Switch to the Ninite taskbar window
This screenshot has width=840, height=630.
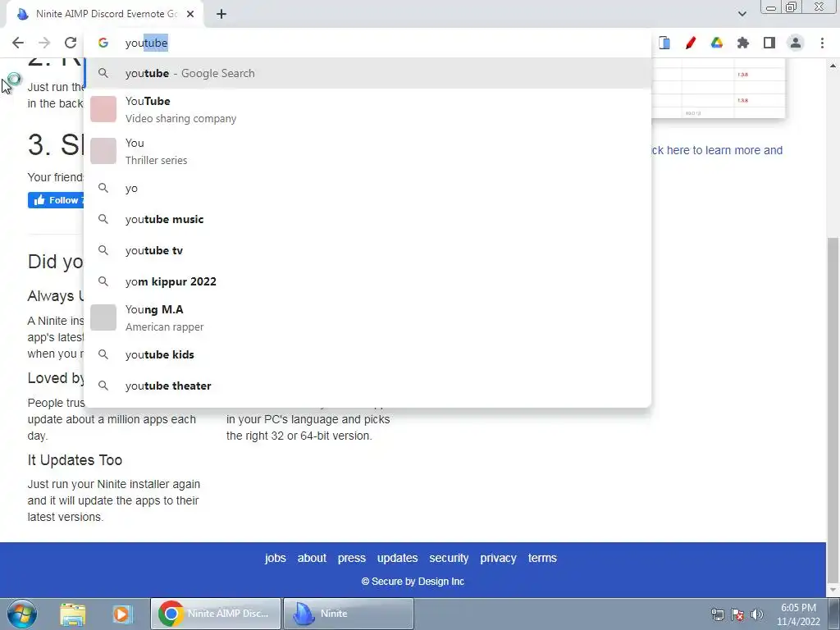click(x=348, y=614)
